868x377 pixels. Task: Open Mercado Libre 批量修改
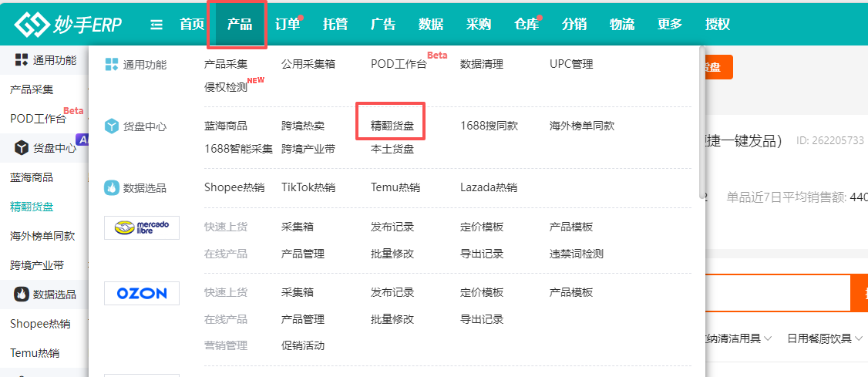click(392, 254)
